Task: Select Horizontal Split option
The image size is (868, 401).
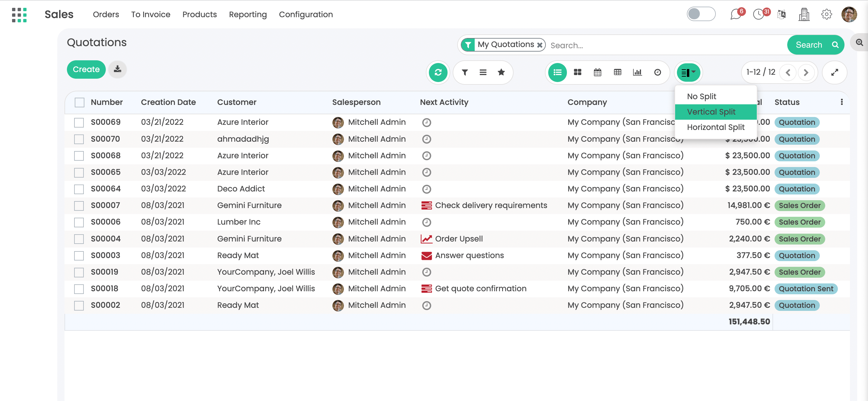Action: (x=715, y=127)
